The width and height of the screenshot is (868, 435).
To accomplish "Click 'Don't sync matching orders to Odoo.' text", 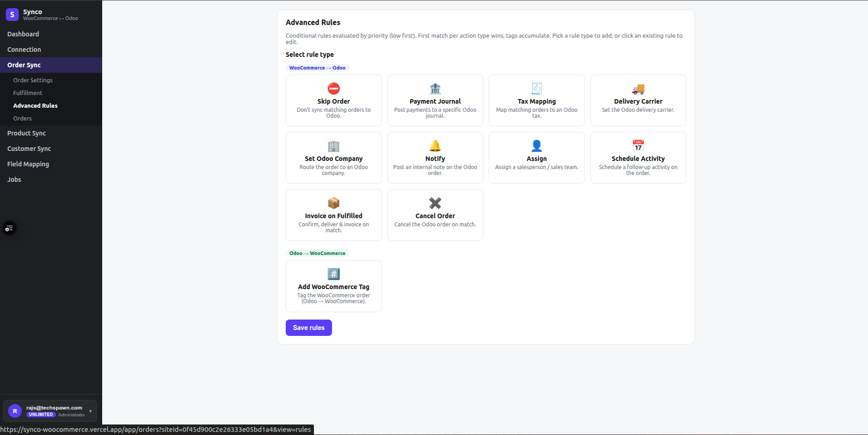I will coord(333,113).
